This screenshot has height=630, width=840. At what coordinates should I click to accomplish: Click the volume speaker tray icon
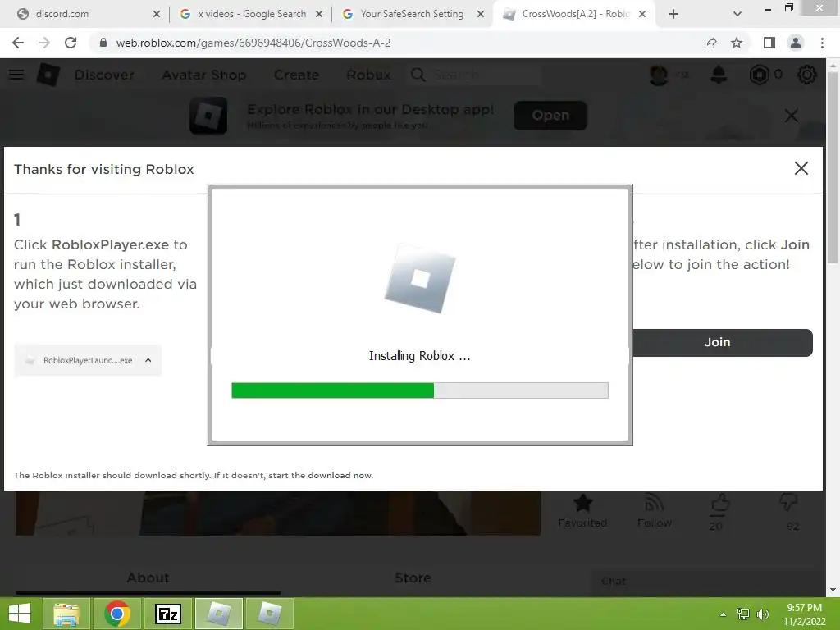(x=763, y=614)
